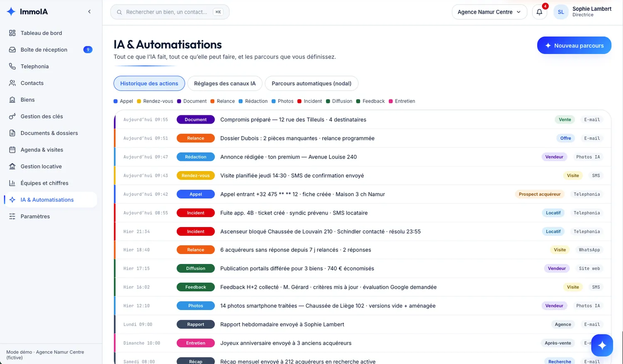623x364 pixels.
Task: Click the SL user avatar
Action: [561, 12]
